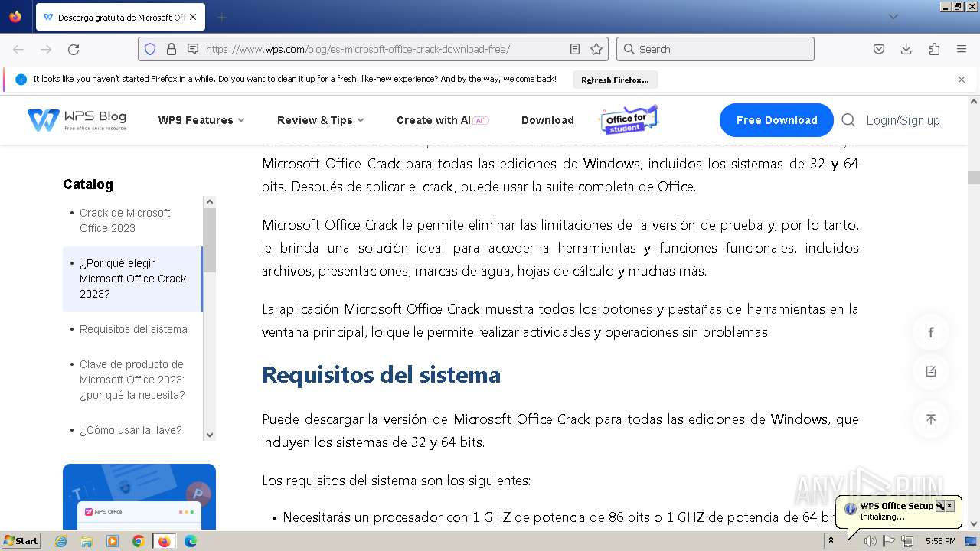This screenshot has width=980, height=551.
Task: Open the Pocket save icon
Action: point(879,49)
